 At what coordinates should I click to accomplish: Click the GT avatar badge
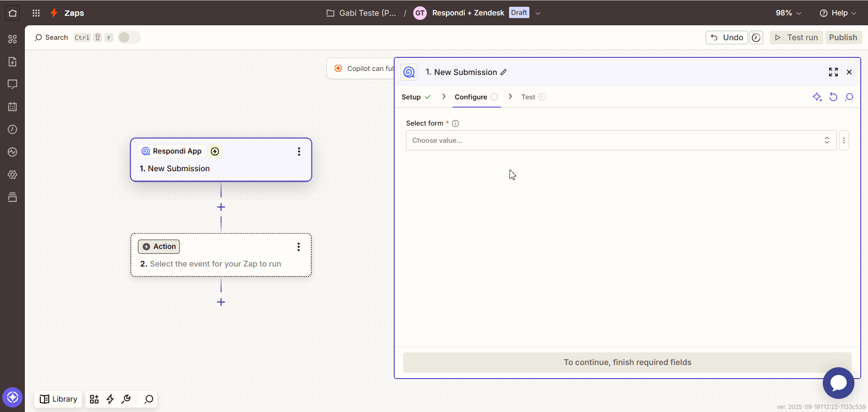click(420, 13)
